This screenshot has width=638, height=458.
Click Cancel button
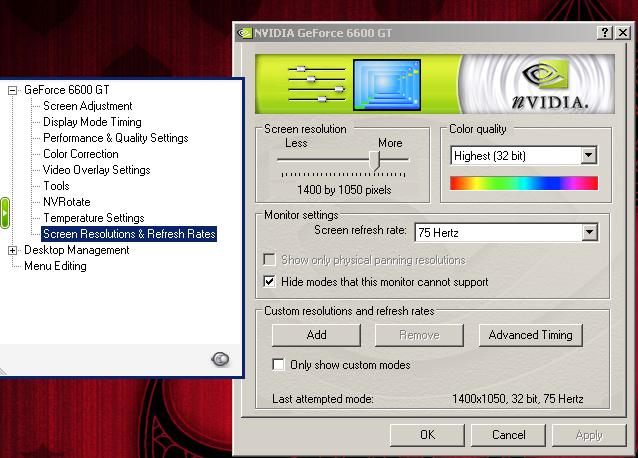pos(508,435)
